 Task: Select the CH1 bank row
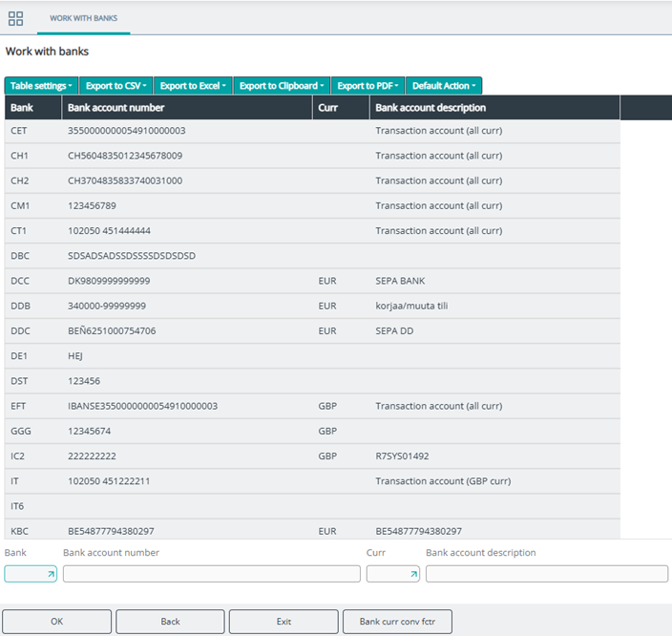(x=312, y=156)
